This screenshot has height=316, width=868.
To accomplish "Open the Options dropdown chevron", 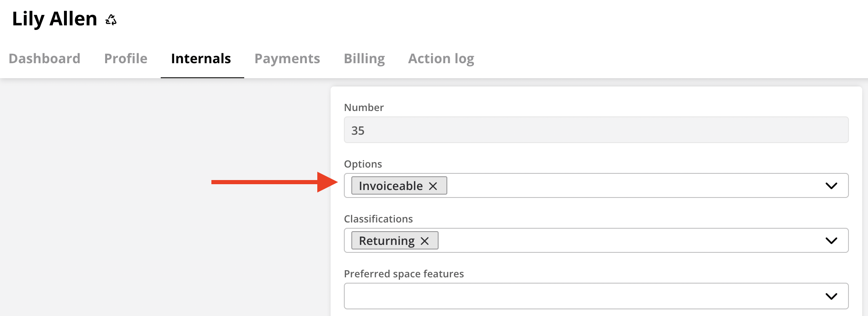I will click(x=831, y=185).
